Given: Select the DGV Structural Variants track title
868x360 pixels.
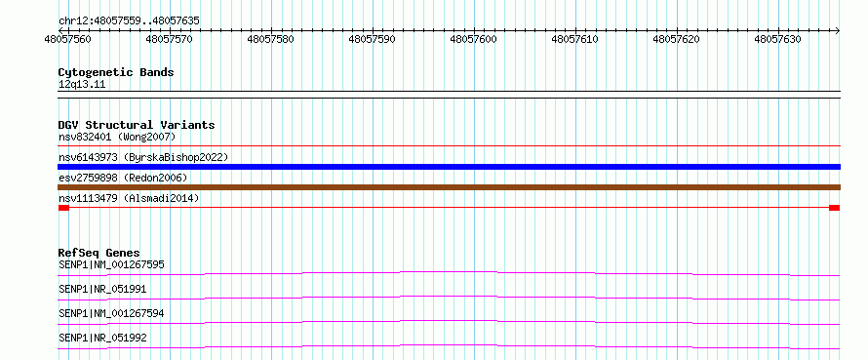Looking at the screenshot, I should (137, 125).
